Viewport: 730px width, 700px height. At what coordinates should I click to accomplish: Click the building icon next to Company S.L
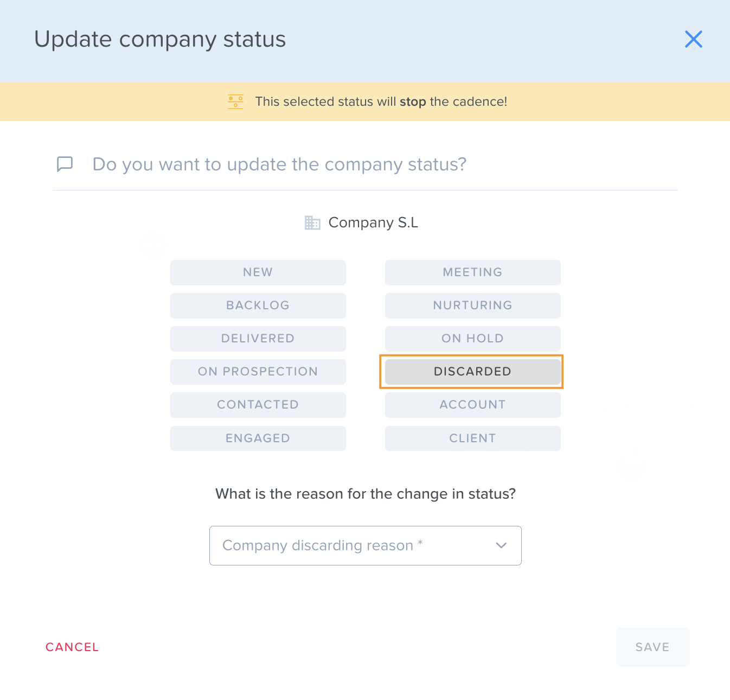pyautogui.click(x=312, y=222)
